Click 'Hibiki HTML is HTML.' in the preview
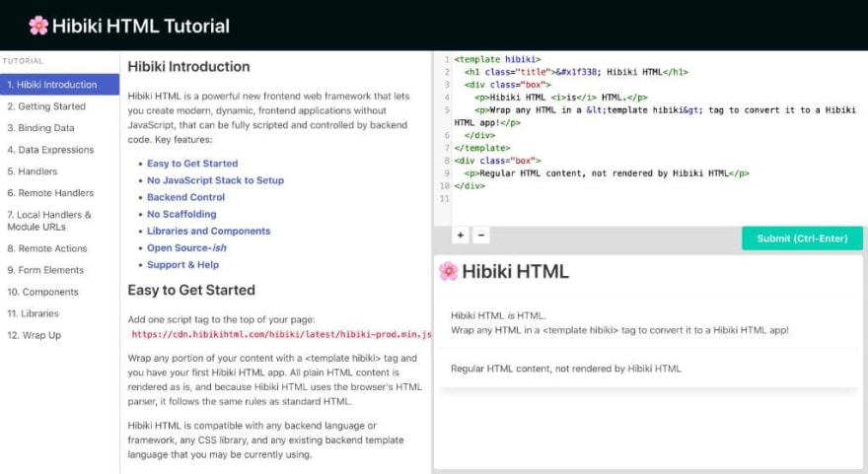The height and width of the screenshot is (474, 868). (498, 315)
